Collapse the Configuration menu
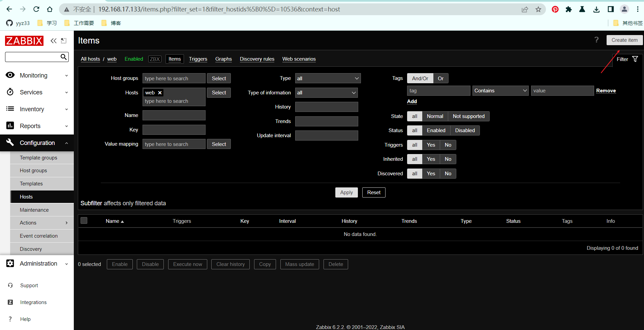The width and height of the screenshot is (644, 330). [66, 143]
